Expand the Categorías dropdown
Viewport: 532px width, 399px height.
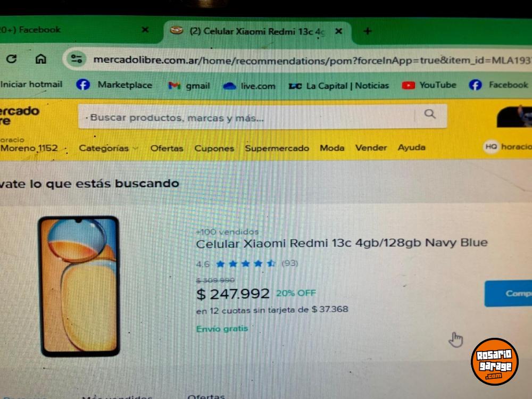(109, 148)
